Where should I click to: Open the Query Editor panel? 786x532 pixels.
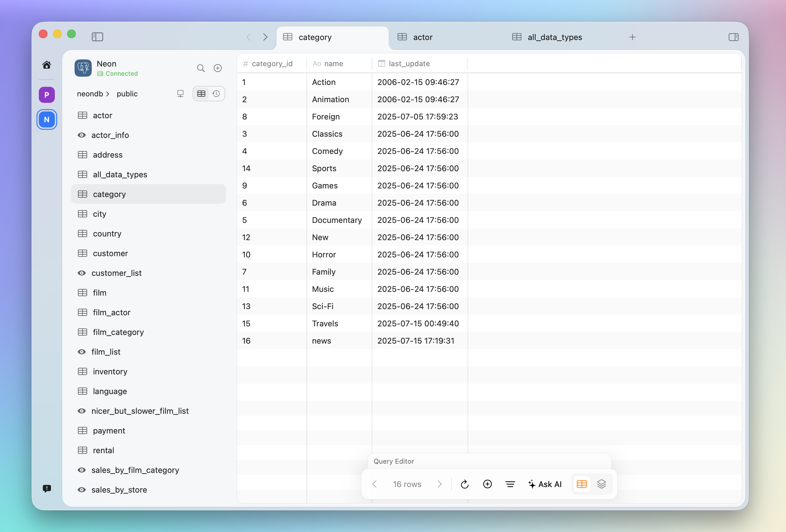tap(489, 461)
